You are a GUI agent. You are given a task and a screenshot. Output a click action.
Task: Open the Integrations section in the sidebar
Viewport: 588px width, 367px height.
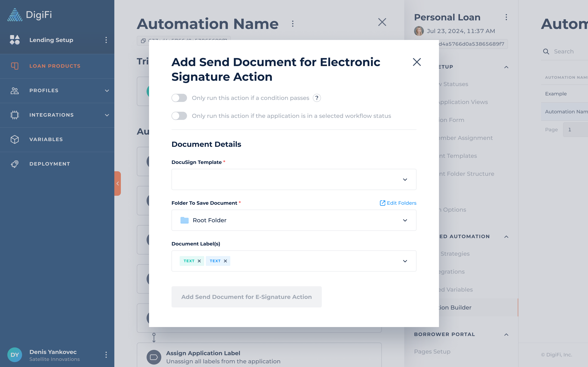pos(51,115)
